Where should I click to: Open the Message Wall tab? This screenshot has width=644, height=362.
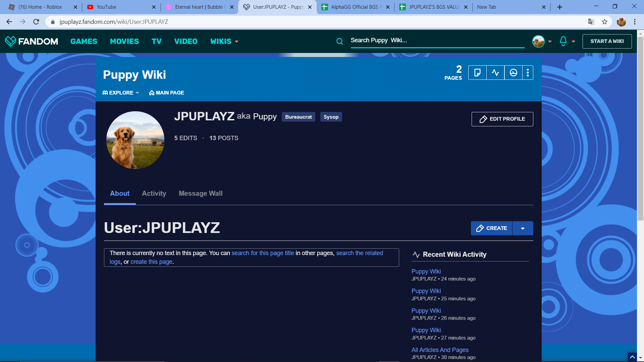(201, 193)
